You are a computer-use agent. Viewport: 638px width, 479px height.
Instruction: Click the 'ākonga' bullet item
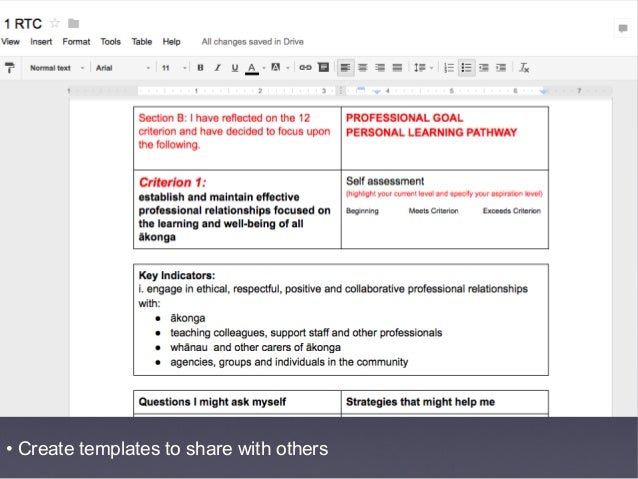click(x=188, y=318)
